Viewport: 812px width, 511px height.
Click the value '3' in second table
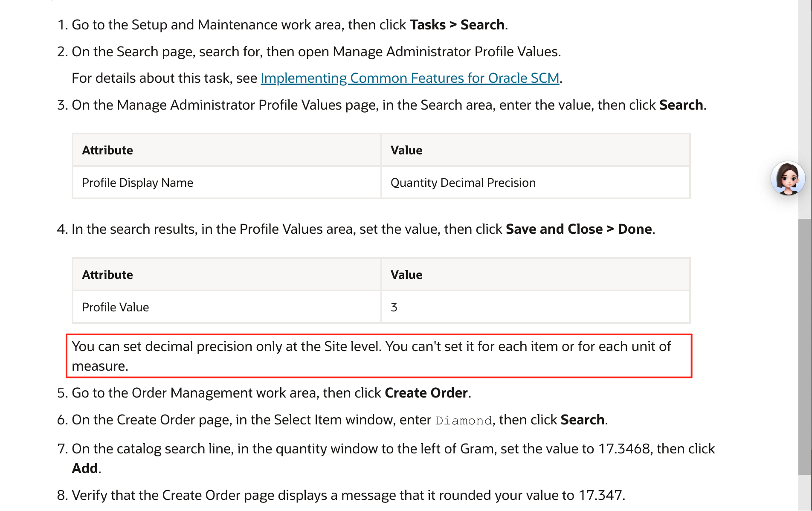pos(536,307)
